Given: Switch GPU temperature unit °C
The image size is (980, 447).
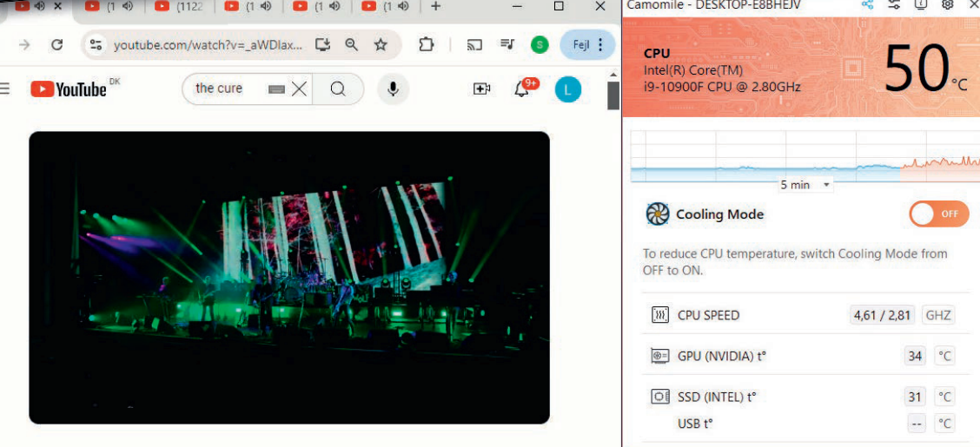Looking at the screenshot, I should pyautogui.click(x=944, y=356).
